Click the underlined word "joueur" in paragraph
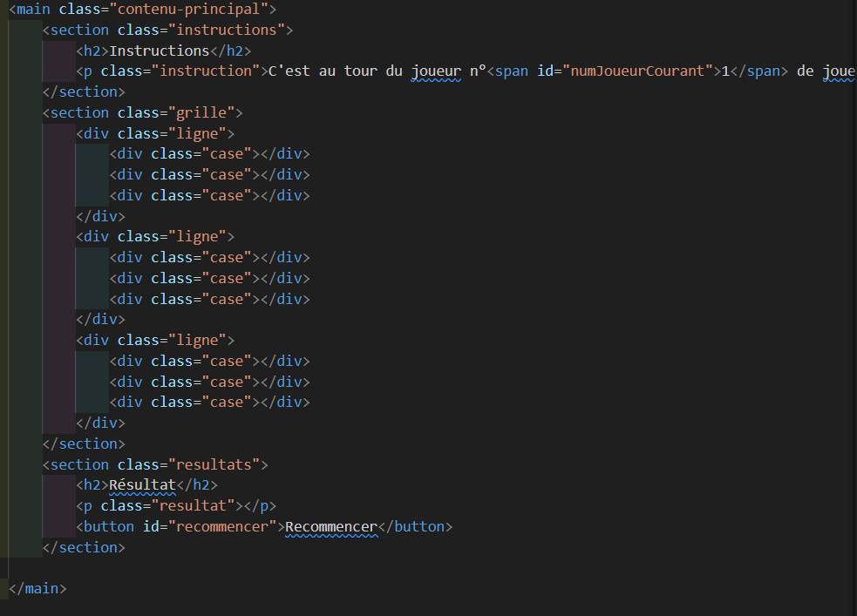The image size is (857, 616). pos(435,71)
